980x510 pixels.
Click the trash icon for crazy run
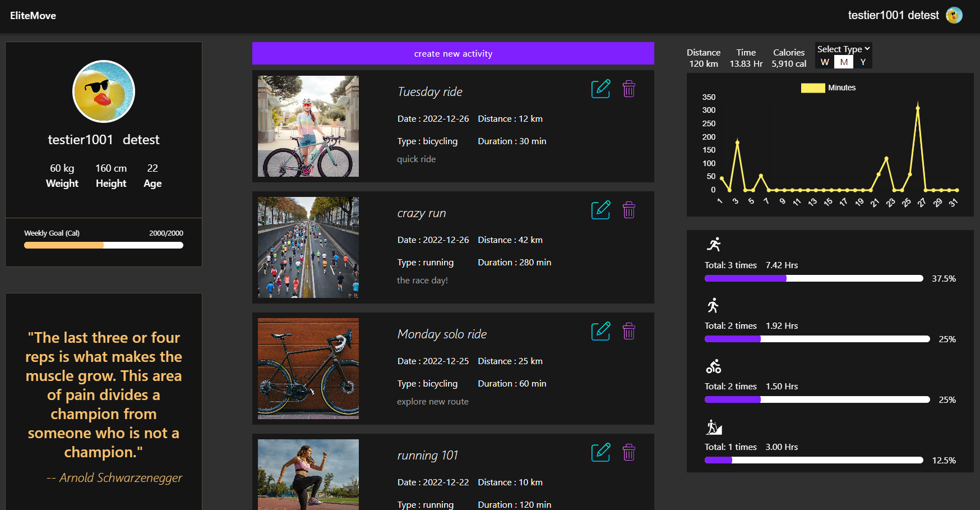(628, 210)
